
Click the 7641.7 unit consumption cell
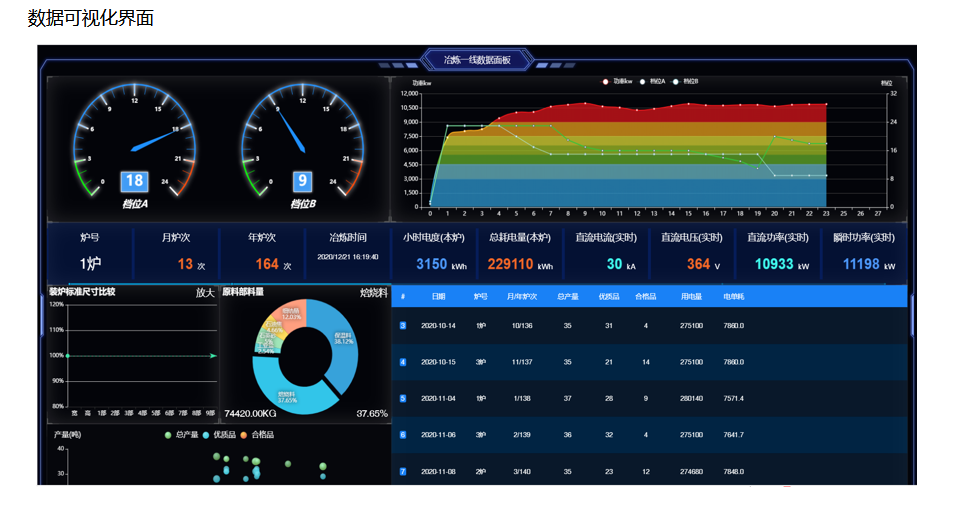tap(734, 435)
